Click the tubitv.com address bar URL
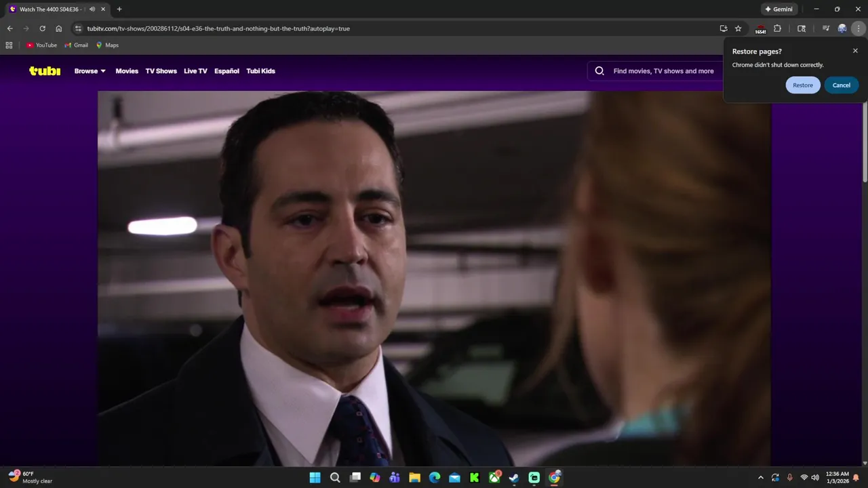868x488 pixels. coord(218,28)
